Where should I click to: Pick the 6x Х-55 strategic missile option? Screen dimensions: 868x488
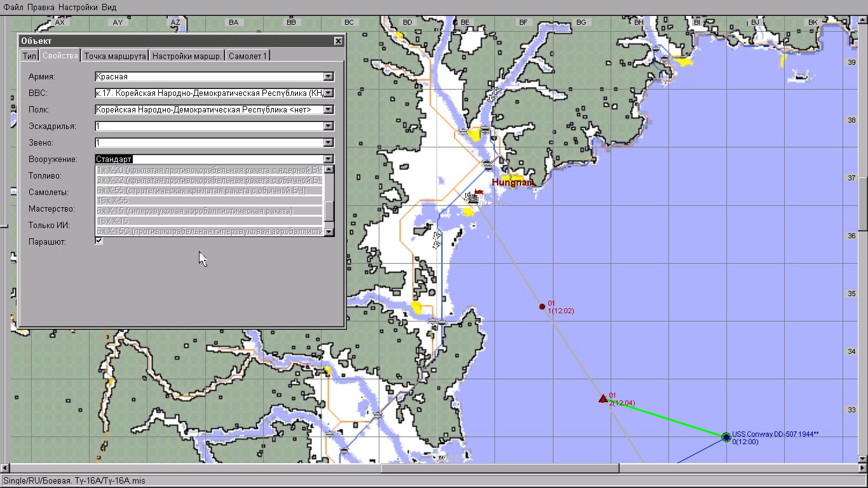(210, 191)
